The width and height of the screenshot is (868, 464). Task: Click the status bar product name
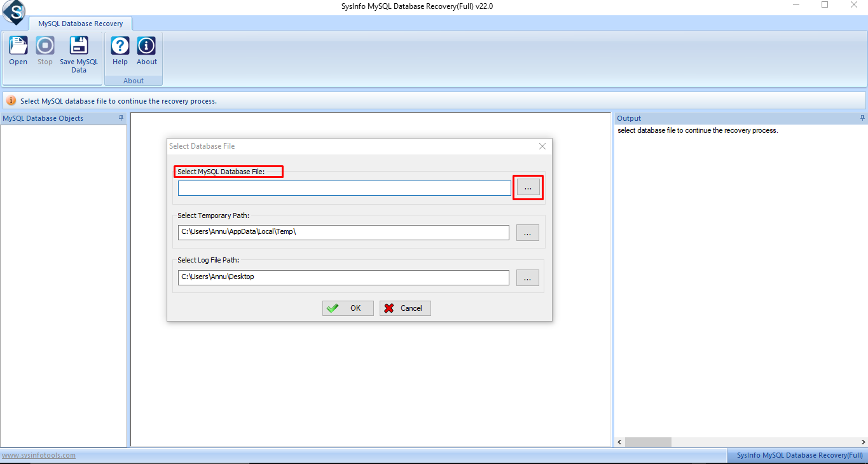coord(800,455)
